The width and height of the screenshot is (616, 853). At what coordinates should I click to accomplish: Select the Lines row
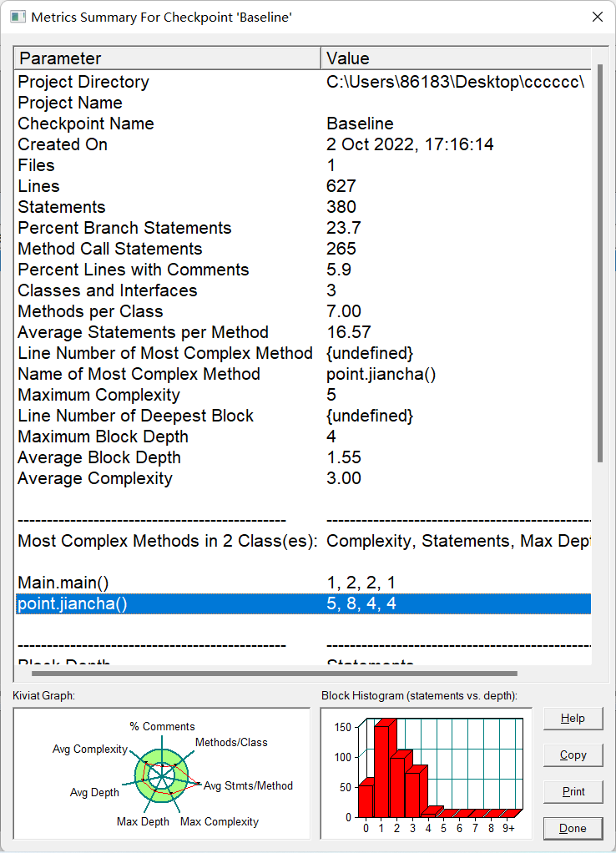click(303, 186)
